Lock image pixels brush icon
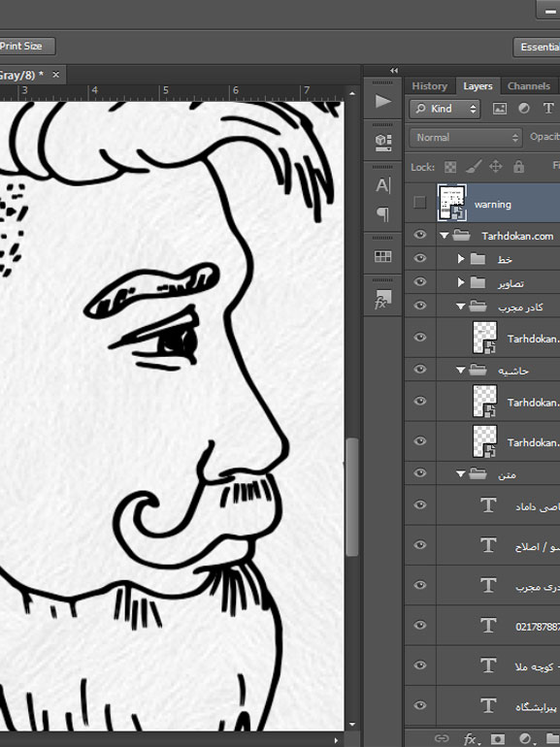This screenshot has width=560, height=747. click(473, 166)
